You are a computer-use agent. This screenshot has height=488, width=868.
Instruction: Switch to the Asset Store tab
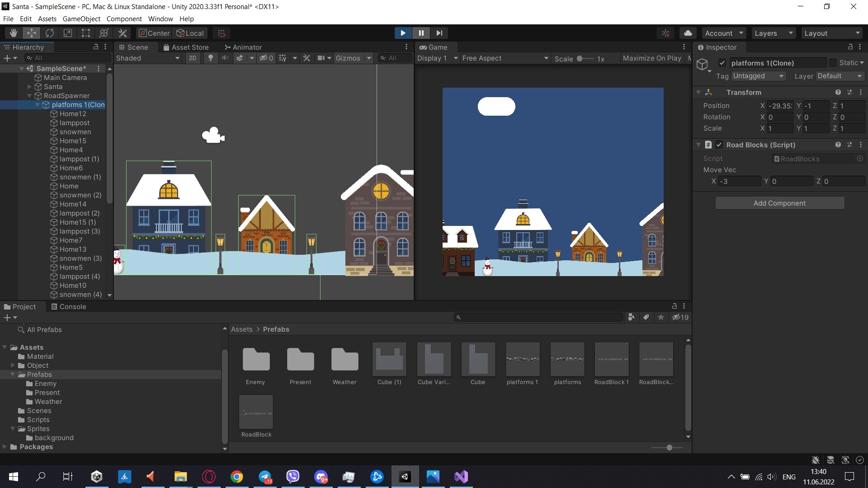pyautogui.click(x=187, y=47)
